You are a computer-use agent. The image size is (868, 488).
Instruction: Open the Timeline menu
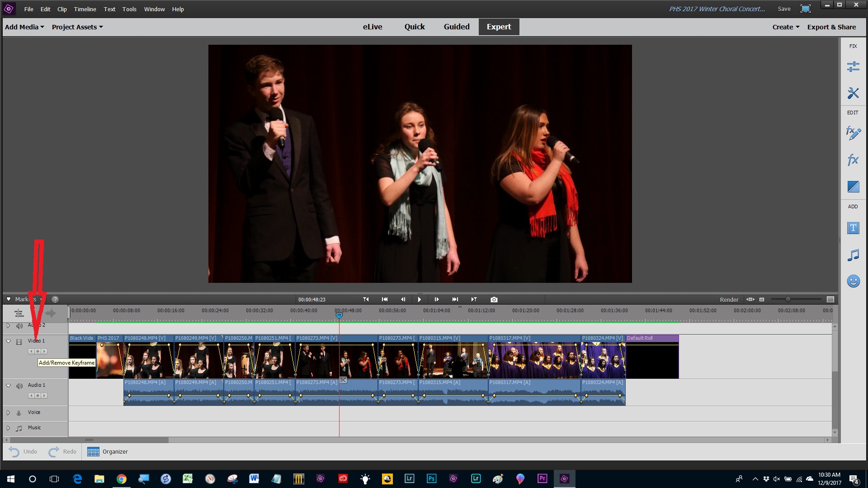tap(85, 9)
